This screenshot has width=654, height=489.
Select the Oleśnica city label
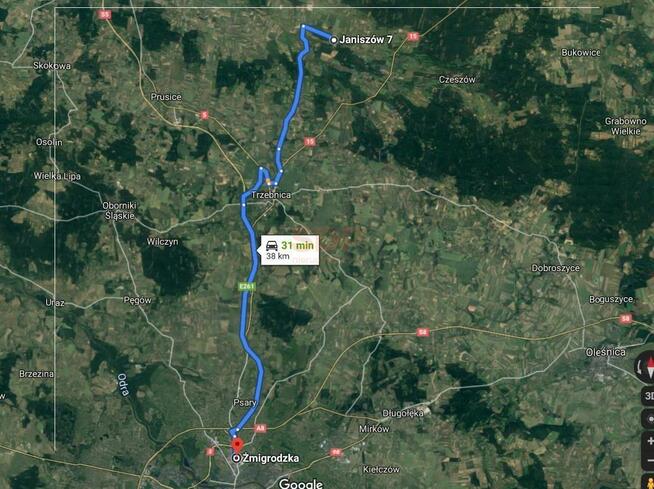(605, 352)
